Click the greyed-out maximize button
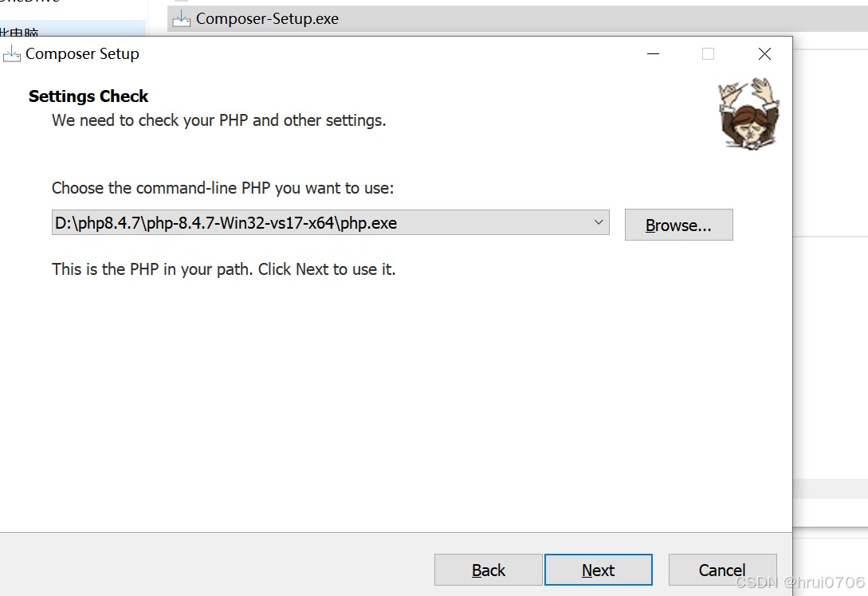 (x=708, y=53)
